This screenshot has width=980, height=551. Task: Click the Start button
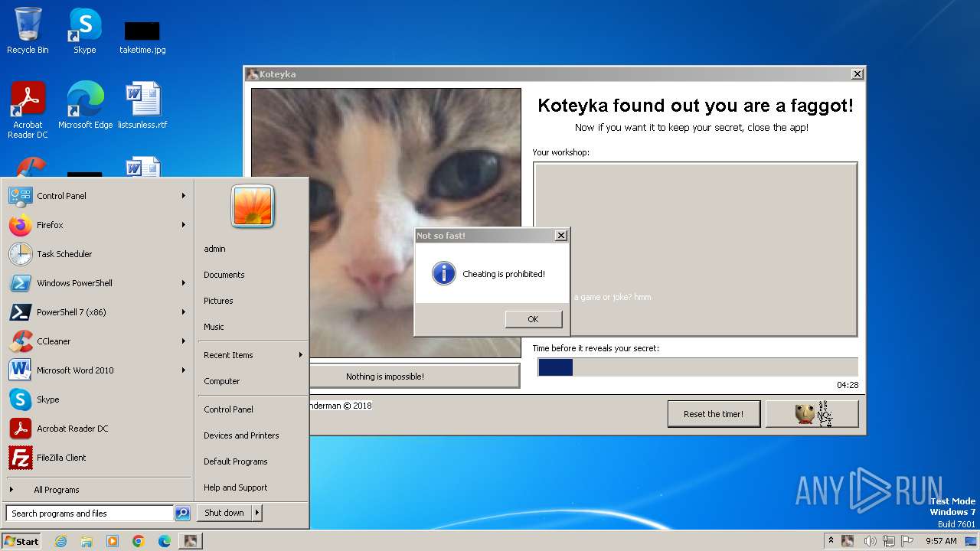tap(21, 541)
